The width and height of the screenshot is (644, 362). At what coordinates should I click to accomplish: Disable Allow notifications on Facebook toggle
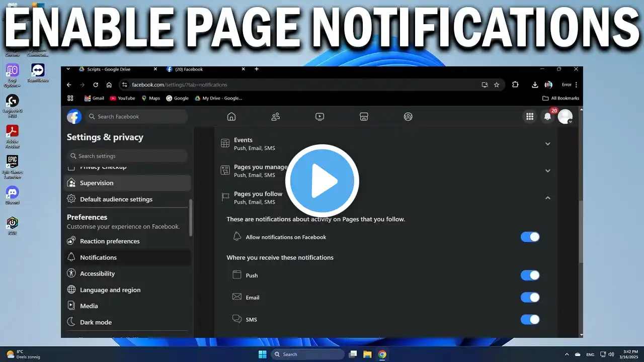coord(530,237)
